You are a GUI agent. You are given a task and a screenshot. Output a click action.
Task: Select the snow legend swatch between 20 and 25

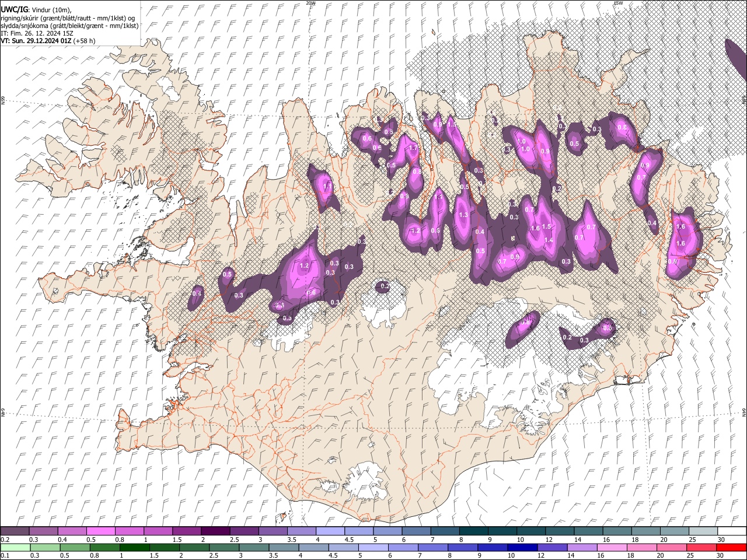(x=675, y=531)
